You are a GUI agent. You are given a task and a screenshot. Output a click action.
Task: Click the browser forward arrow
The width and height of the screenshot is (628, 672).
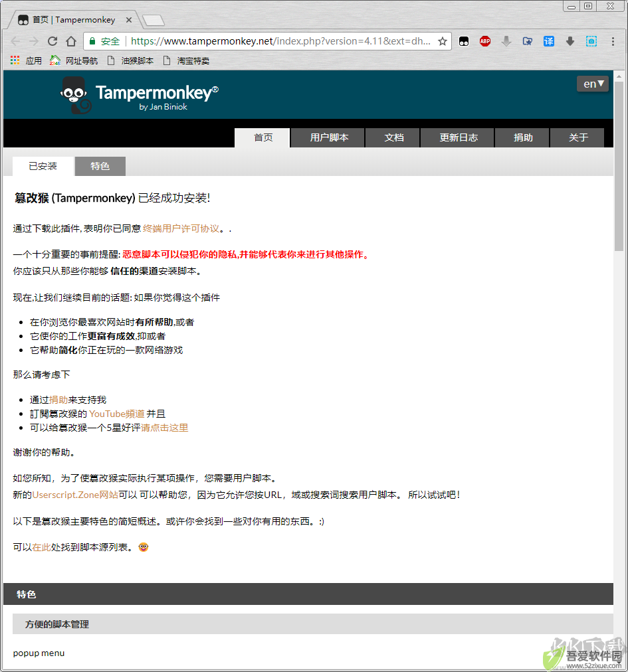coord(34,41)
